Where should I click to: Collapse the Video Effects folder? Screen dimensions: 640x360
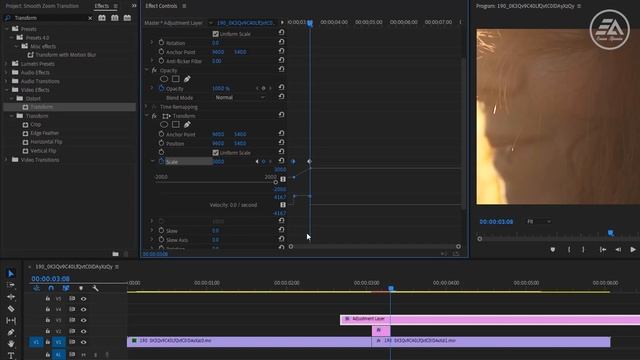pos(7,90)
